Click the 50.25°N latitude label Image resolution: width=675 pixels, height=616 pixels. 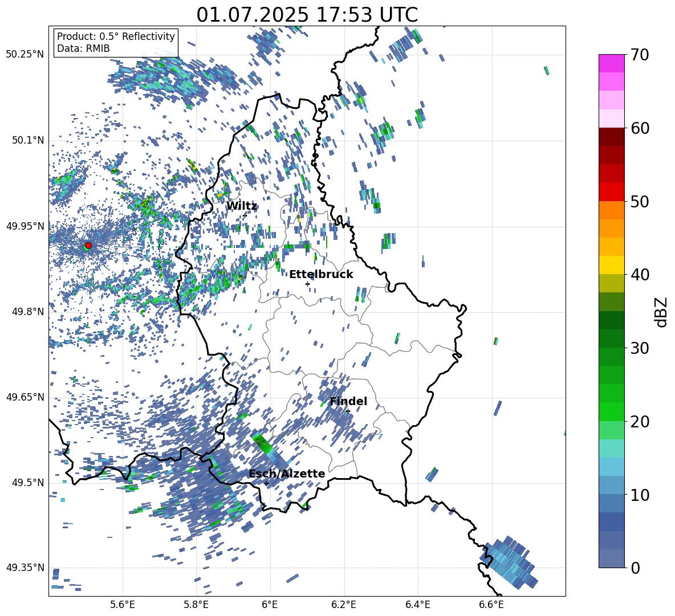25,55
